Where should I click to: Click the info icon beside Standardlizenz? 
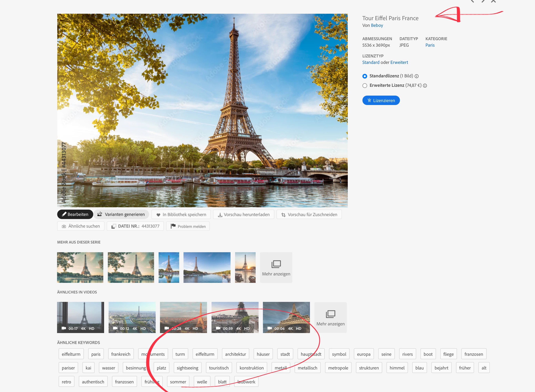(417, 76)
